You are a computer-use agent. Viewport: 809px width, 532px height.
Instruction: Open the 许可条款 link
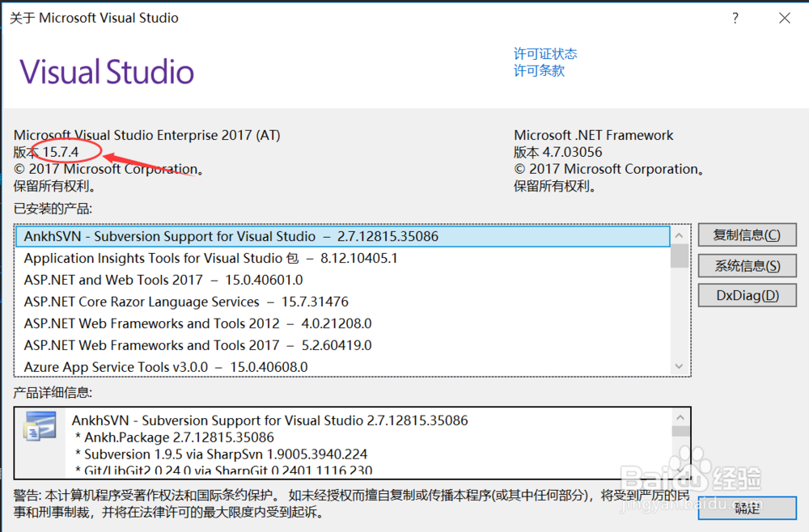coord(539,70)
